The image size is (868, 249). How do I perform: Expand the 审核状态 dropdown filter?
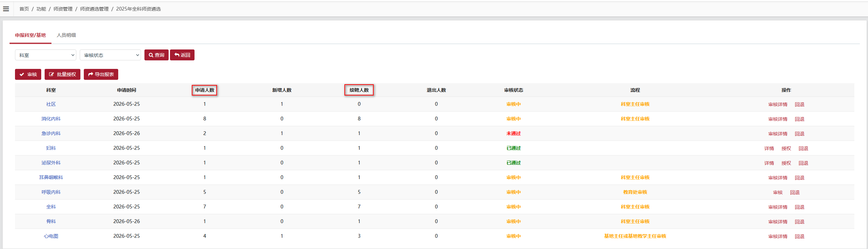click(110, 55)
